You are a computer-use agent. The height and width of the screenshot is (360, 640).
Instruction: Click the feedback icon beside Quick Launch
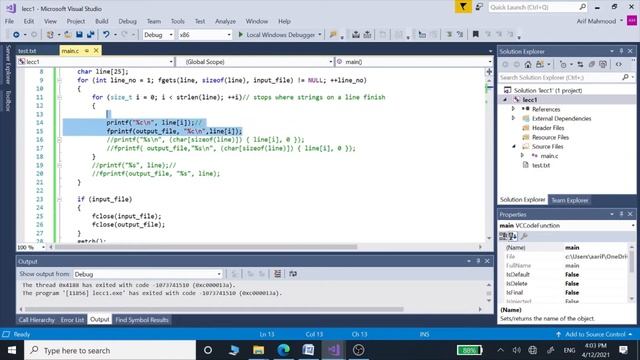tap(479, 7)
